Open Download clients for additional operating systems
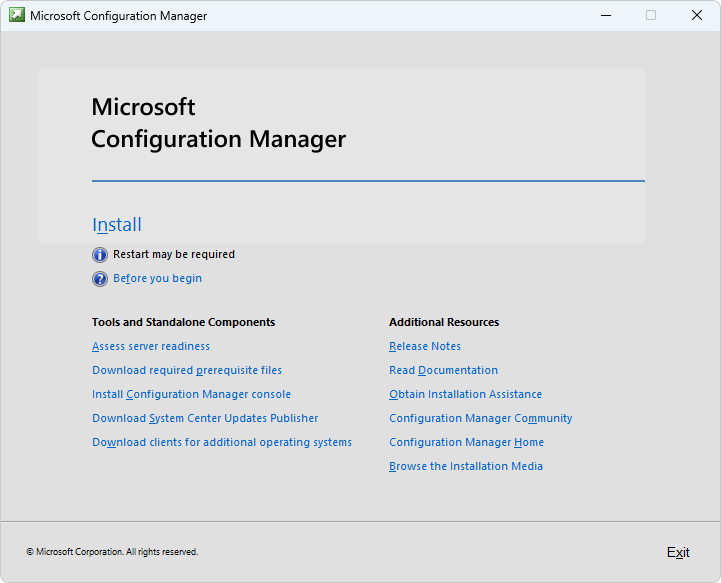This screenshot has width=721, height=583. (x=222, y=442)
